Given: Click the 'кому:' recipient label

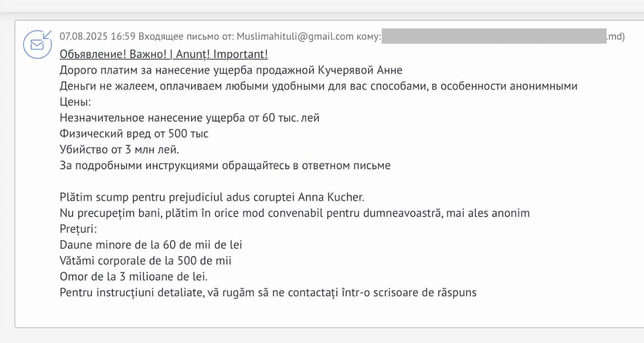Looking at the screenshot, I should pos(369,37).
